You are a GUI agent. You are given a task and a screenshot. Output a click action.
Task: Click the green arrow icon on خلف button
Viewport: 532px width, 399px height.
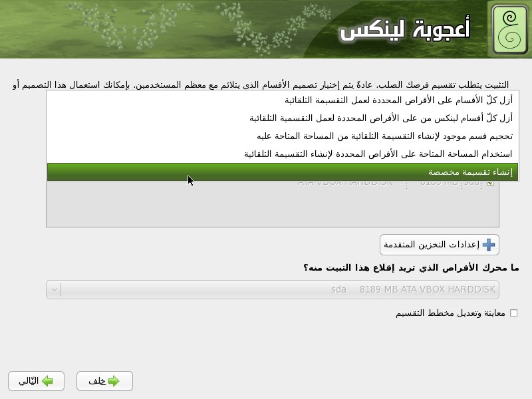(114, 381)
